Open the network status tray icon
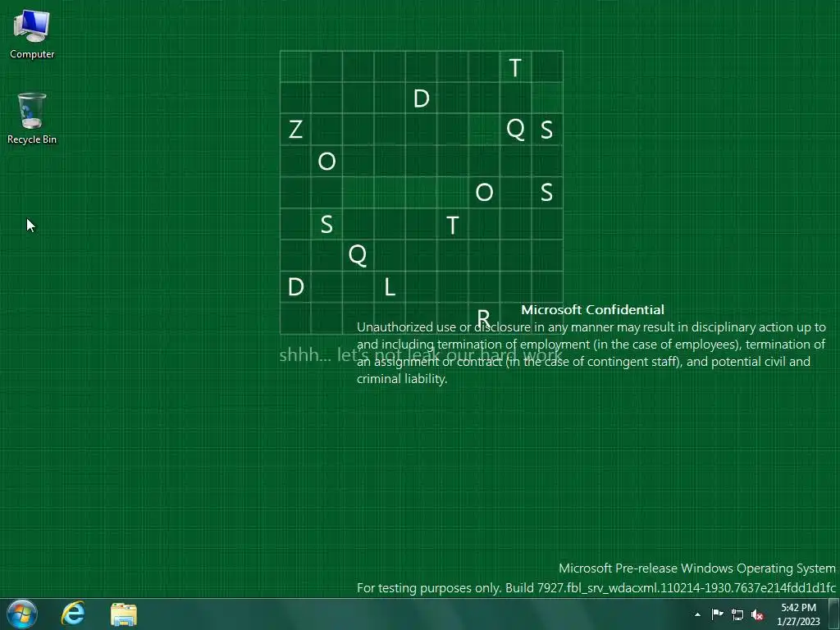 737,615
